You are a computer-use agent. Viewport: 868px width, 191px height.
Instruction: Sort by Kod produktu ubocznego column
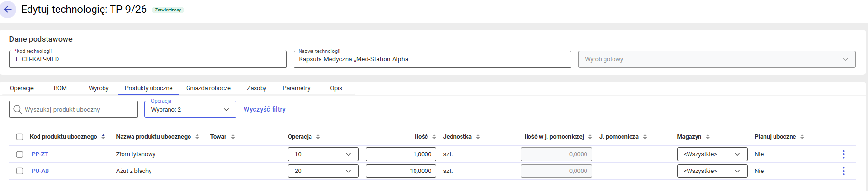[103, 137]
